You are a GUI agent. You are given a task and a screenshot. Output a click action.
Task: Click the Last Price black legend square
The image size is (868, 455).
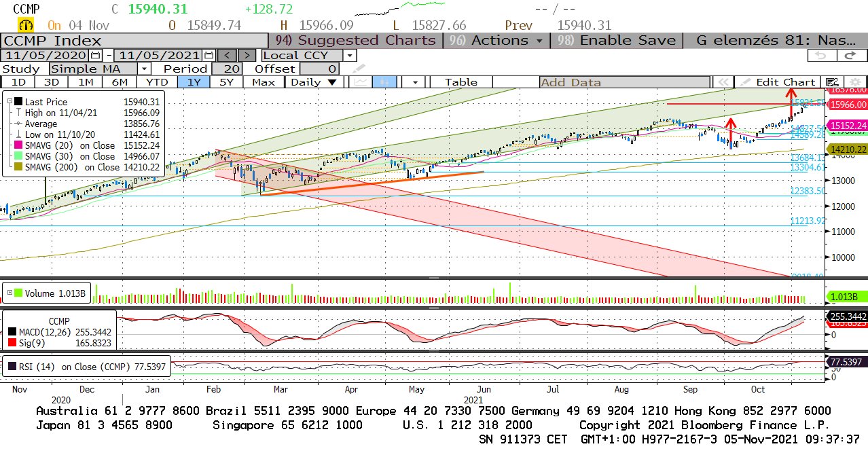click(x=18, y=102)
